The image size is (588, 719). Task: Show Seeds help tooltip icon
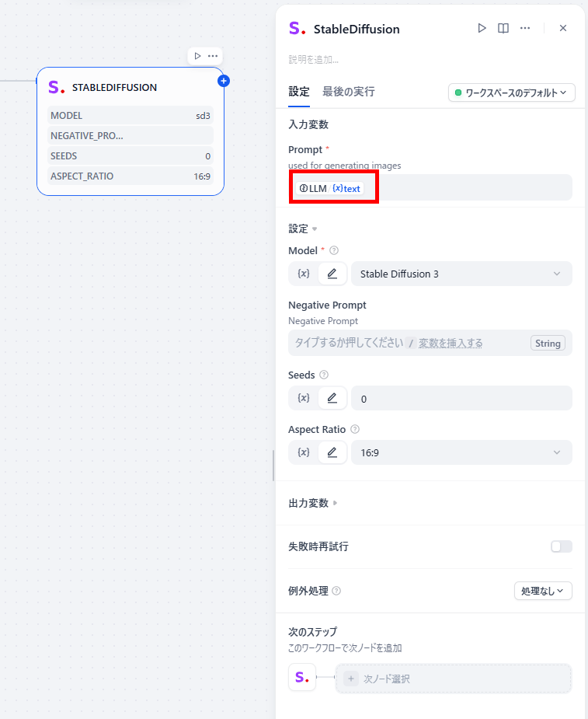point(324,375)
